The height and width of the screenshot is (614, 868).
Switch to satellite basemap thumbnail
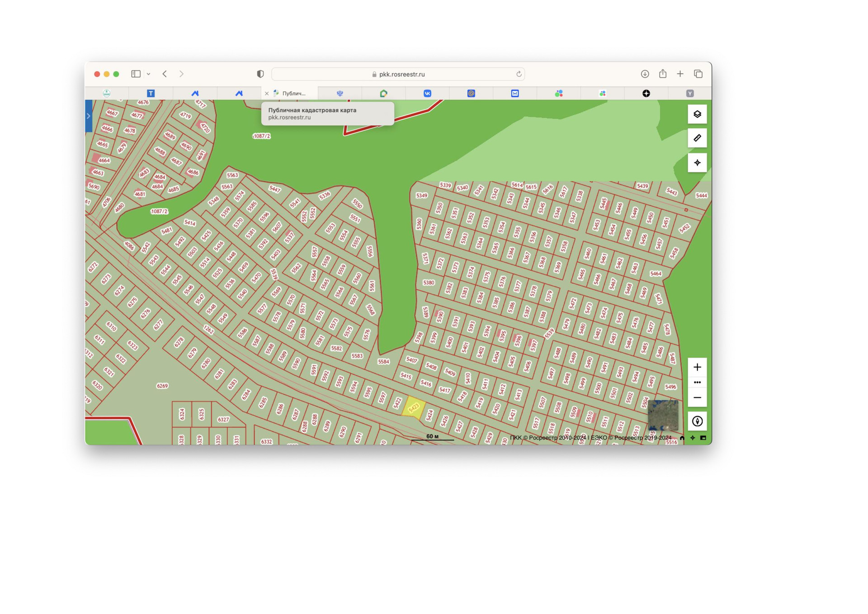pos(663,415)
